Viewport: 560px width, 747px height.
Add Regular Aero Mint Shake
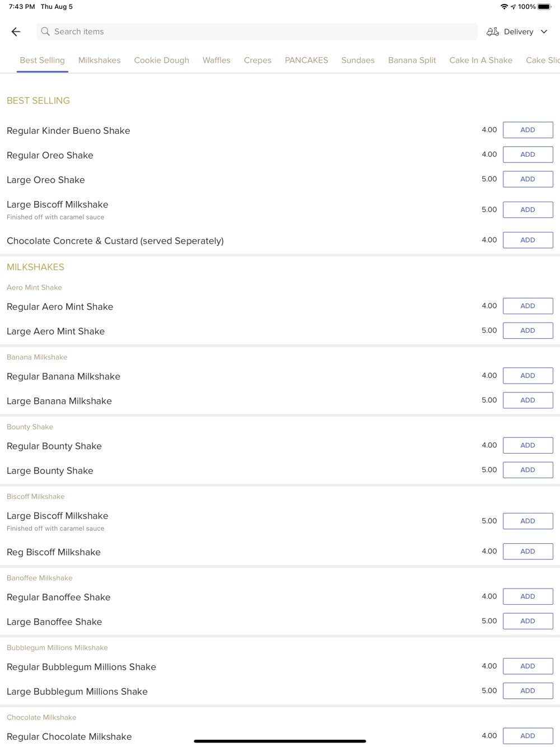528,306
